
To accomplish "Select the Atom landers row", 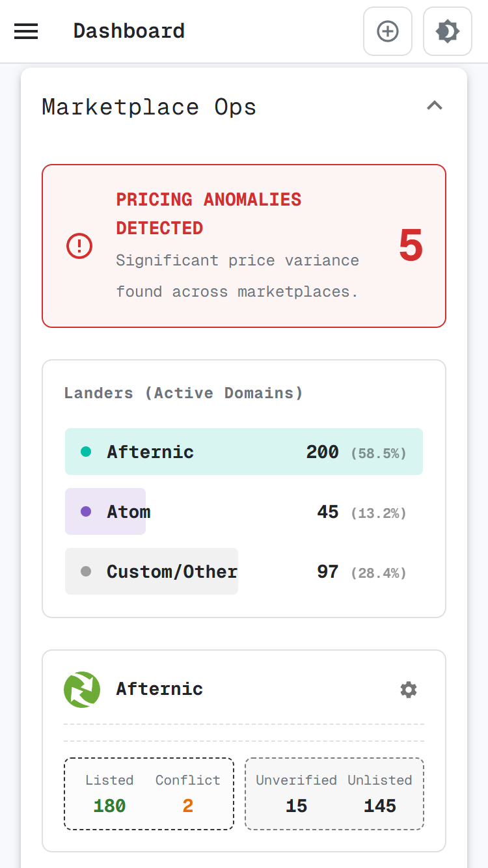I will coord(244,511).
